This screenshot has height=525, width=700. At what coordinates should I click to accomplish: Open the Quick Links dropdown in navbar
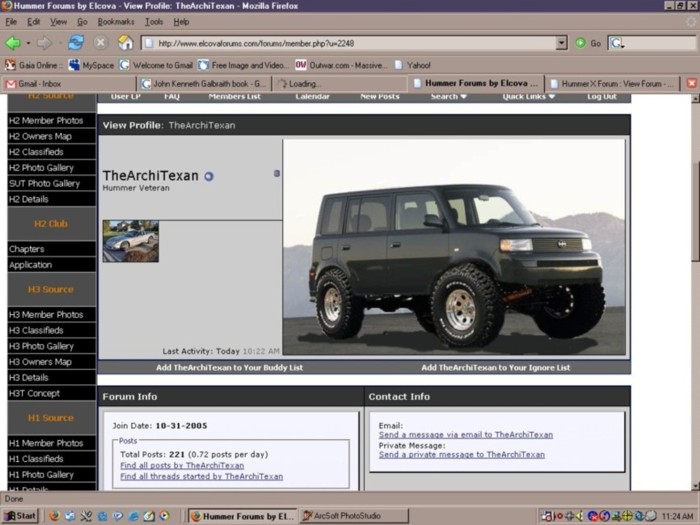click(529, 97)
